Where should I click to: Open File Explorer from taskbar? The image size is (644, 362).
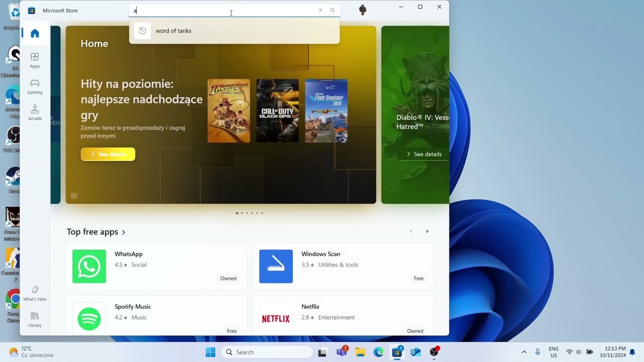click(x=360, y=352)
